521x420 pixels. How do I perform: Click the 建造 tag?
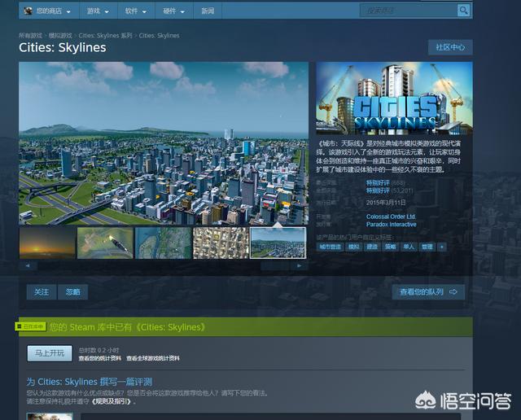(372, 247)
